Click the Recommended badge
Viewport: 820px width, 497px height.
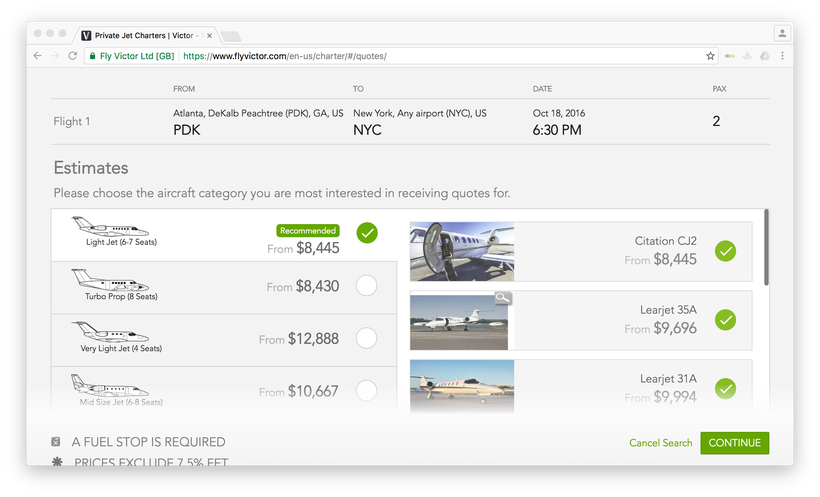pyautogui.click(x=308, y=230)
